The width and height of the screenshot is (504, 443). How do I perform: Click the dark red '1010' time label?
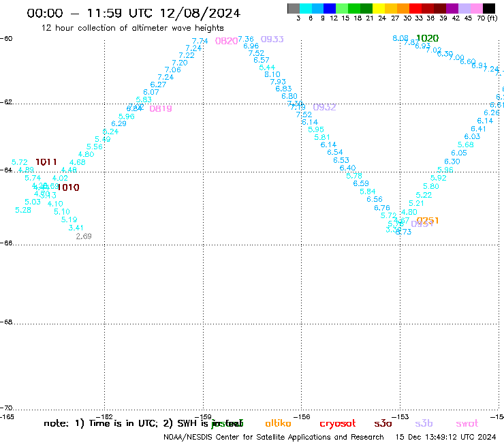(x=68, y=187)
